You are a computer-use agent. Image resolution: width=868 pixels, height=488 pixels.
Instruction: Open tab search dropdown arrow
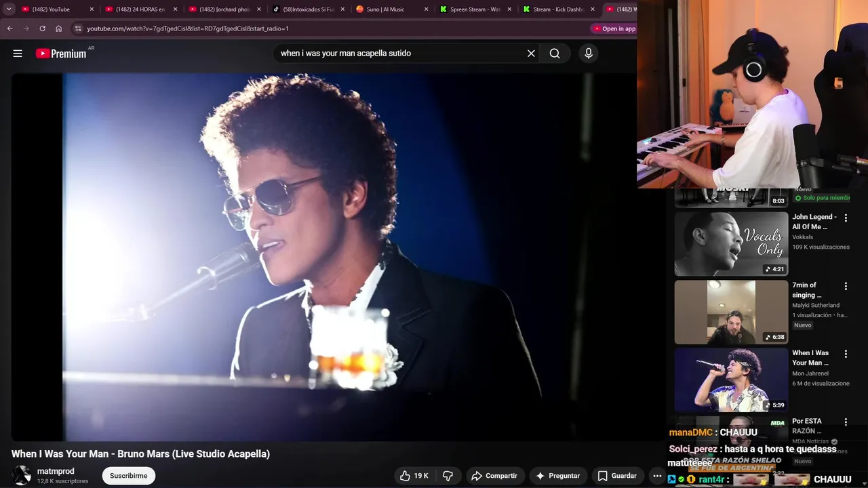point(9,9)
